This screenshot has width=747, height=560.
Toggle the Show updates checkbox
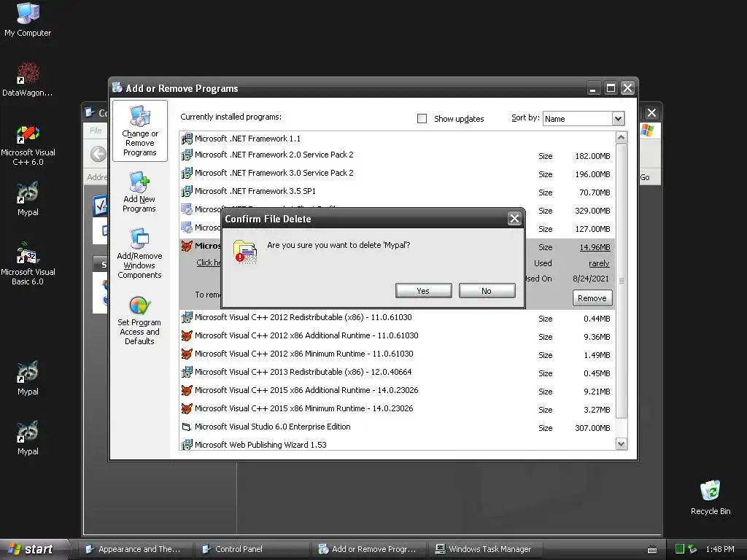[x=422, y=119]
